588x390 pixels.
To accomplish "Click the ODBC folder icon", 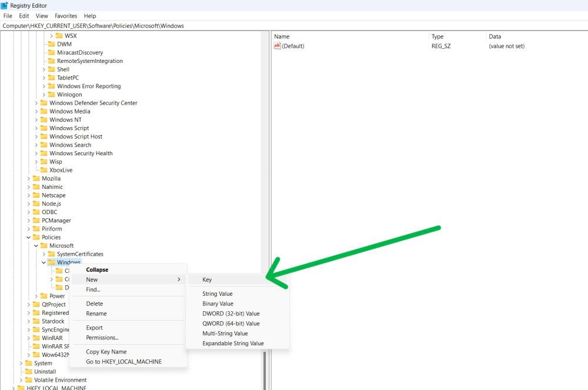I will [36, 212].
